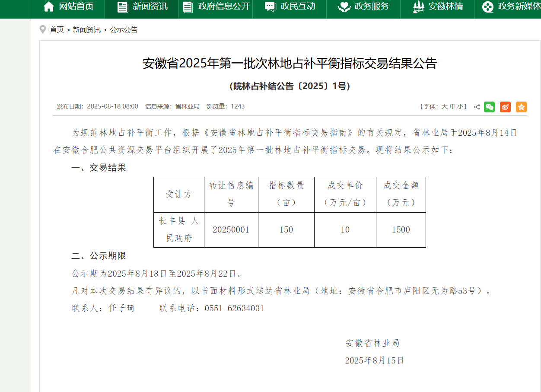This screenshot has height=392, width=541.
Task: Share the article to Sina Weibo
Action: click(x=505, y=107)
